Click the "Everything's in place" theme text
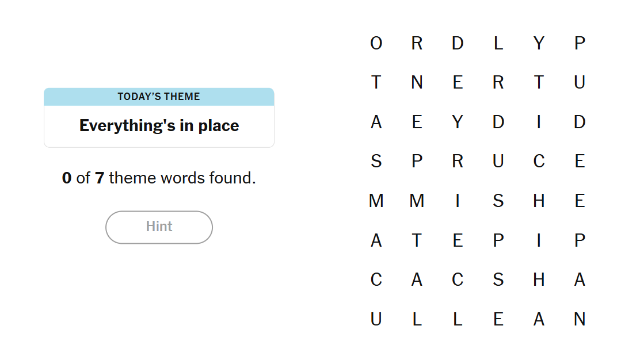The width and height of the screenshot is (621, 364). (x=159, y=126)
